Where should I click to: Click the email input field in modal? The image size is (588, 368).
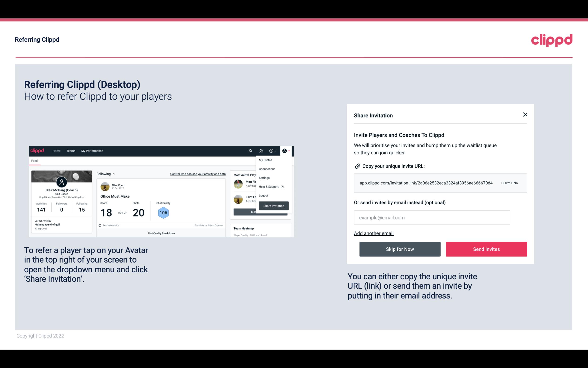pos(431,217)
